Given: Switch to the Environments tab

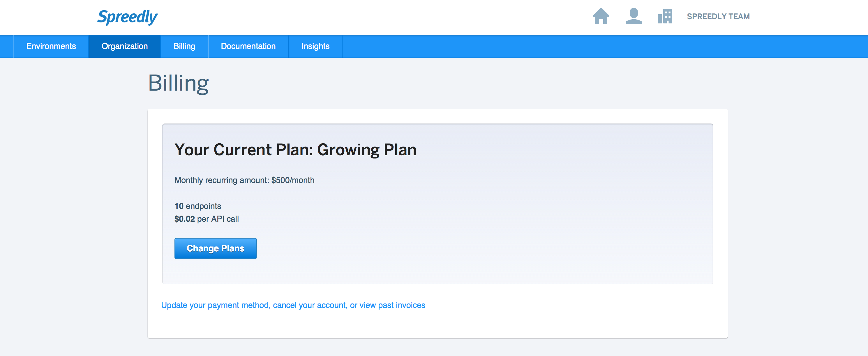Looking at the screenshot, I should (x=51, y=46).
